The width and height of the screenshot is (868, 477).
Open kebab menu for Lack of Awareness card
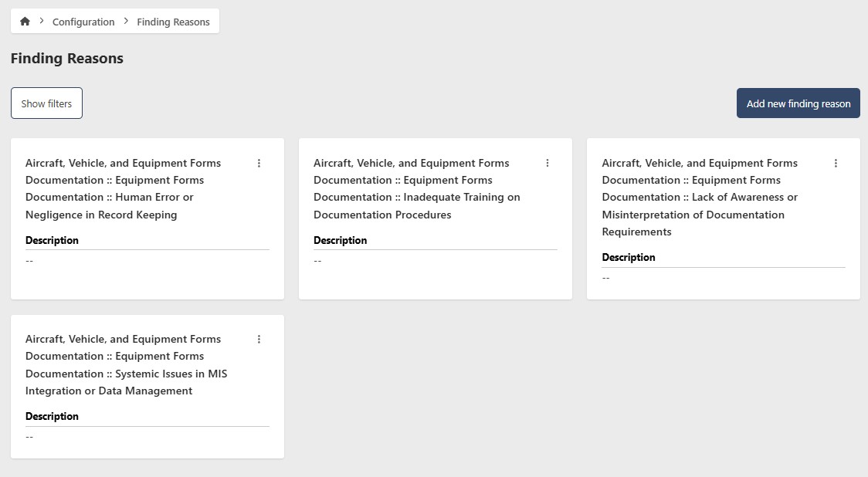pos(836,163)
